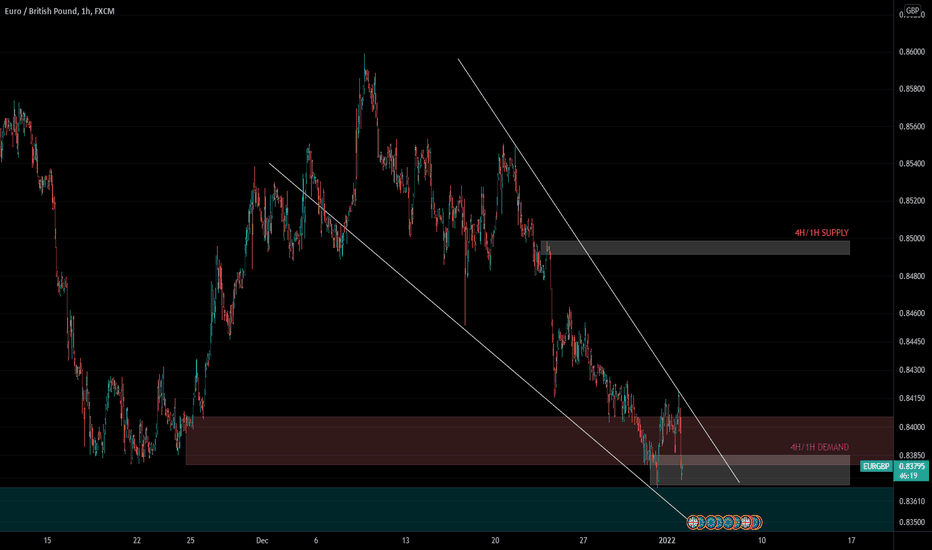Click the 46:19 bar countdown timer
Screen dimensions: 932x550
coord(909,476)
